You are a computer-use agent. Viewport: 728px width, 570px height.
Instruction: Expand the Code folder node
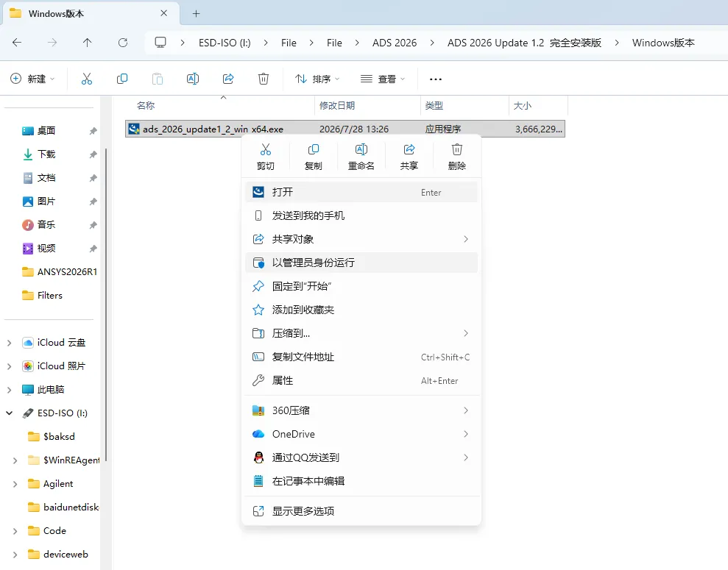(x=15, y=531)
